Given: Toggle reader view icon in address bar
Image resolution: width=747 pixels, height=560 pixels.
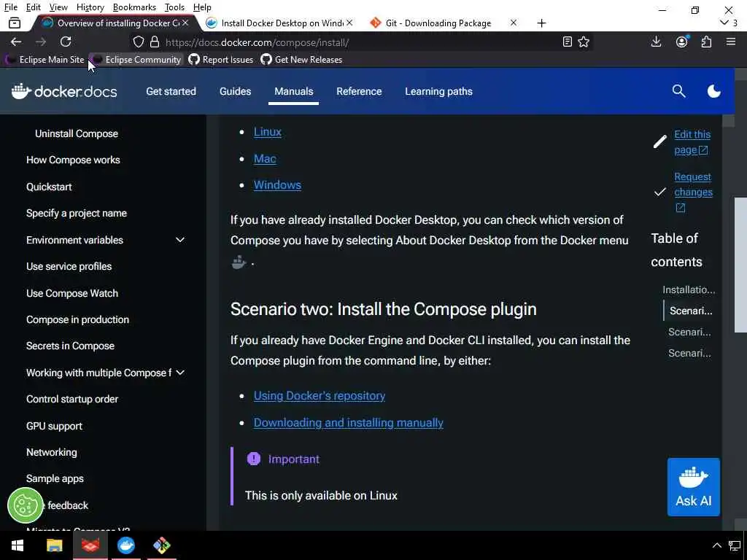Looking at the screenshot, I should [x=567, y=42].
